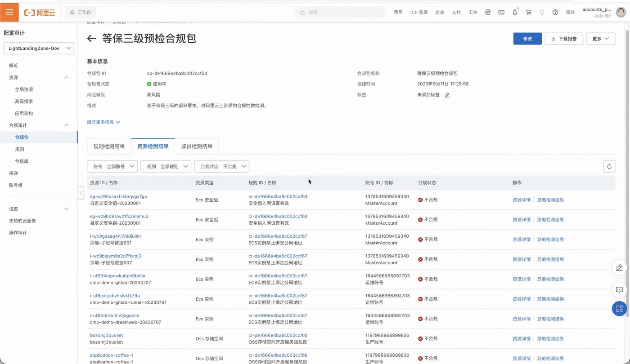This screenshot has height=364, width=630.
Task: Open the 规则 全部规则 filter dropdown
Action: click(166, 166)
